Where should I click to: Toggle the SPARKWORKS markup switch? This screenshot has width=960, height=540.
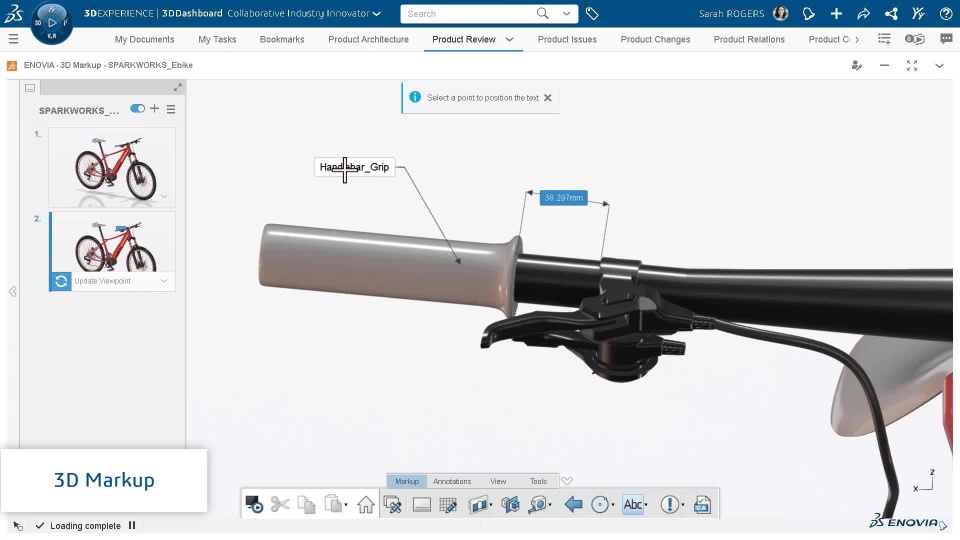(137, 108)
